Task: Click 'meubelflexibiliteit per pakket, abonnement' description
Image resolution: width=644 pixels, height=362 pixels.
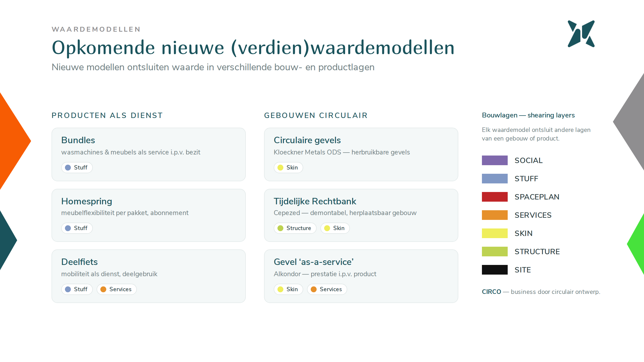Action: point(125,213)
